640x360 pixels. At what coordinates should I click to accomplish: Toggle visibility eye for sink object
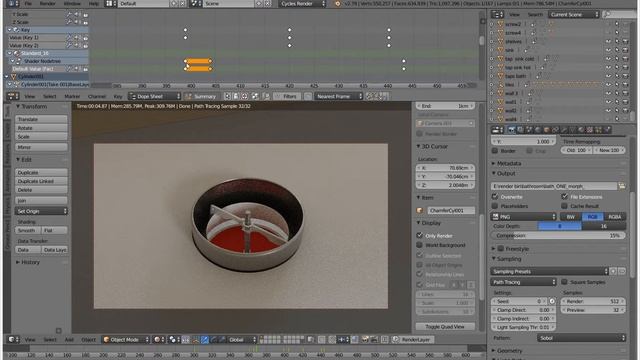(608, 50)
